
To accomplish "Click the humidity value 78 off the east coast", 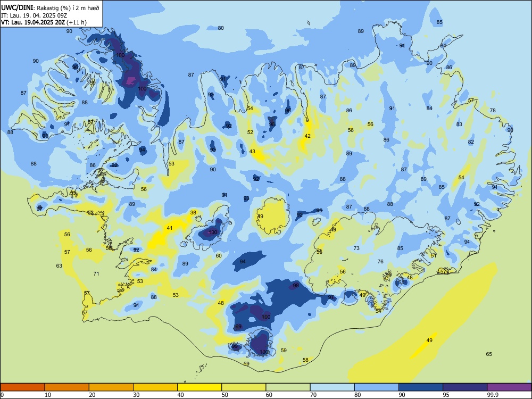I will (x=493, y=111).
